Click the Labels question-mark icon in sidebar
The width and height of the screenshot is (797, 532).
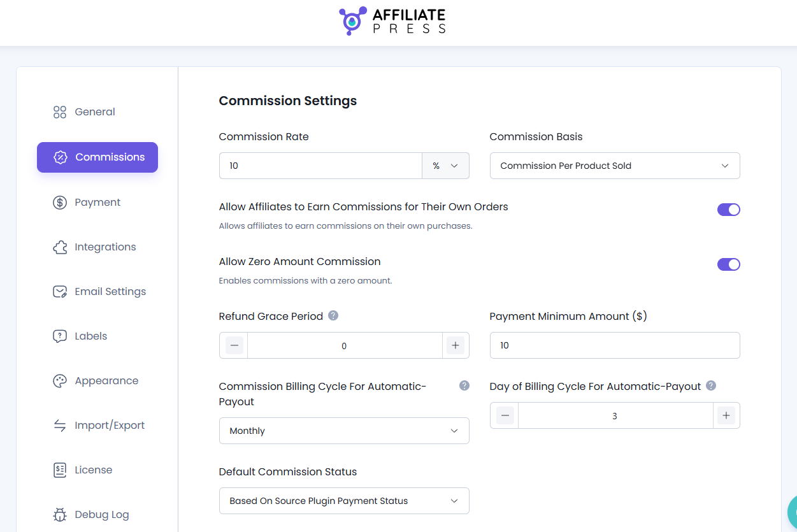[x=59, y=336]
